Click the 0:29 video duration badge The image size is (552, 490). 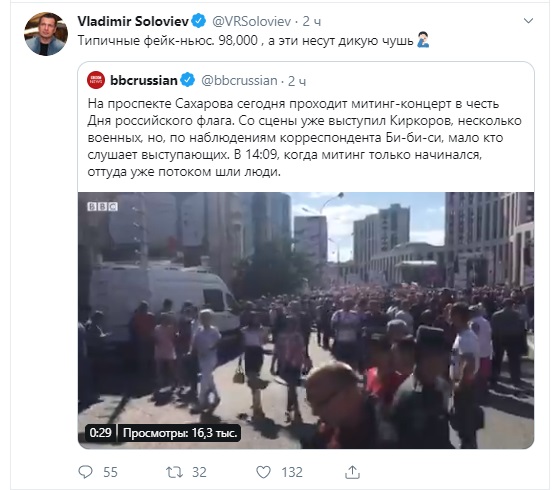tap(100, 433)
